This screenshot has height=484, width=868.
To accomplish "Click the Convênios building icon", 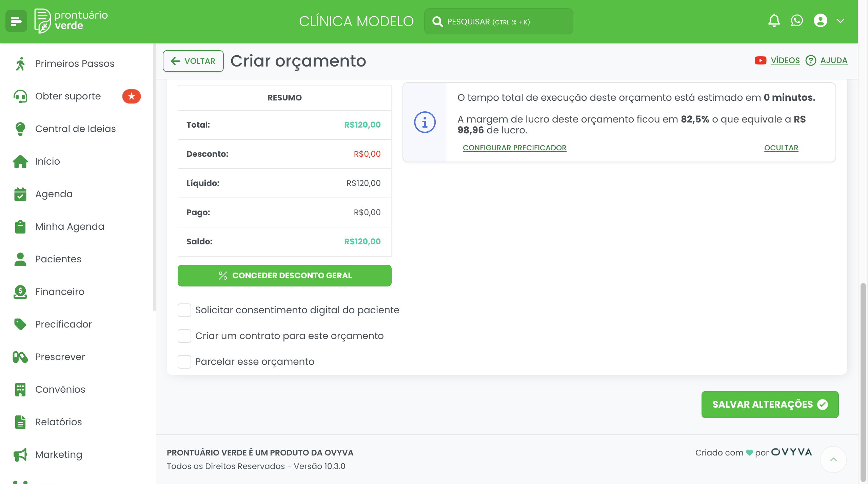I will point(20,389).
